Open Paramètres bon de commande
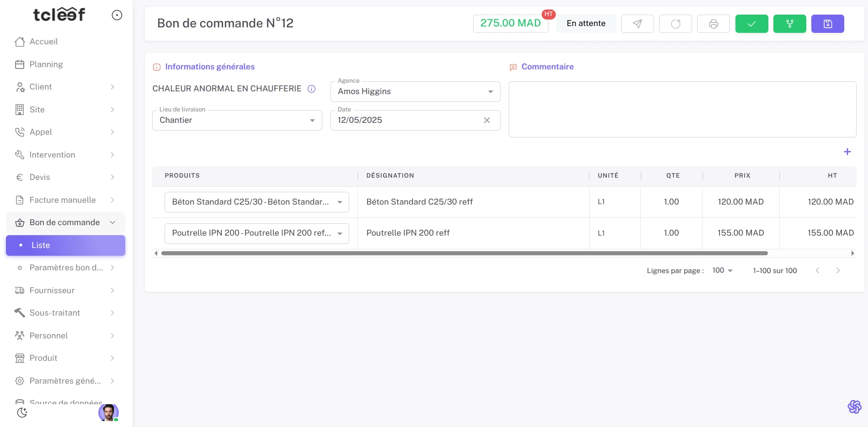Screen dimensions: 868x427 pos(66,268)
